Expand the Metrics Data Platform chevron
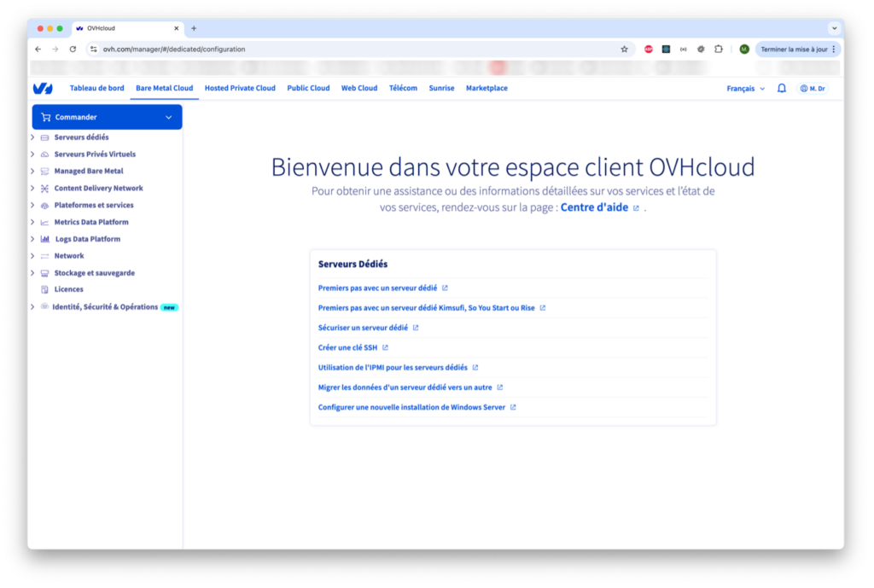The height and width of the screenshot is (588, 874). coord(32,223)
